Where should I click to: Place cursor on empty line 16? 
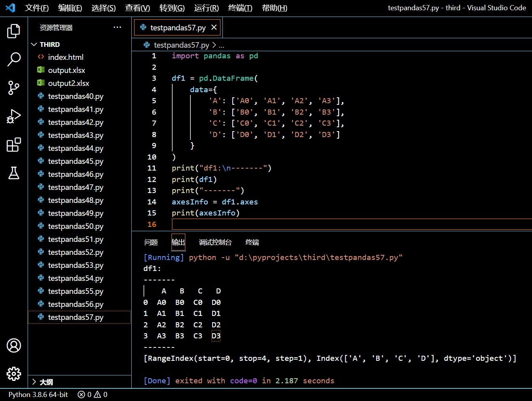point(352,224)
